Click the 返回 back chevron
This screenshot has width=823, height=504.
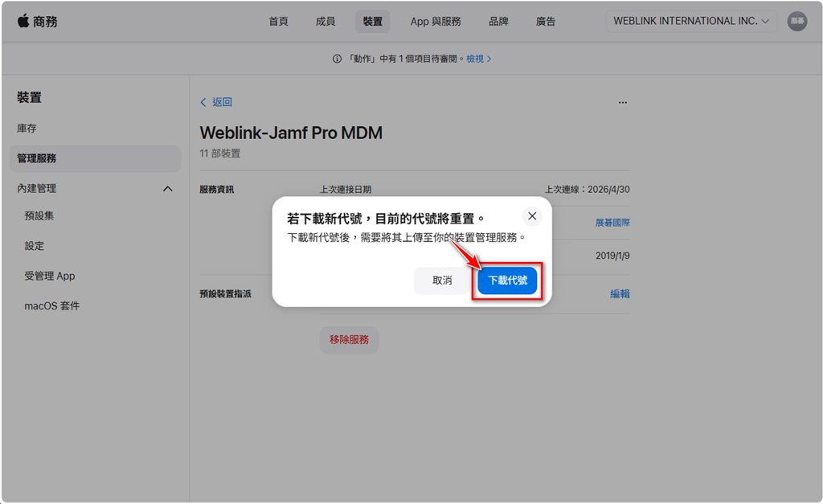(204, 103)
